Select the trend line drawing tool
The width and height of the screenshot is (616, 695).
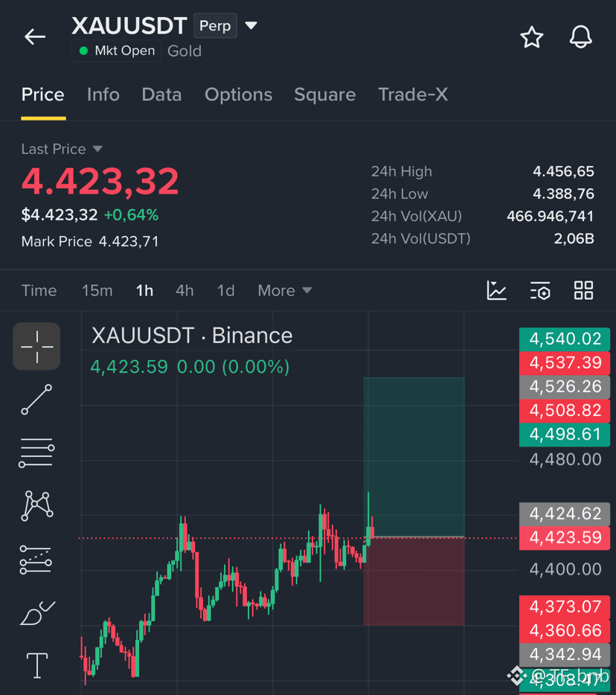point(36,400)
